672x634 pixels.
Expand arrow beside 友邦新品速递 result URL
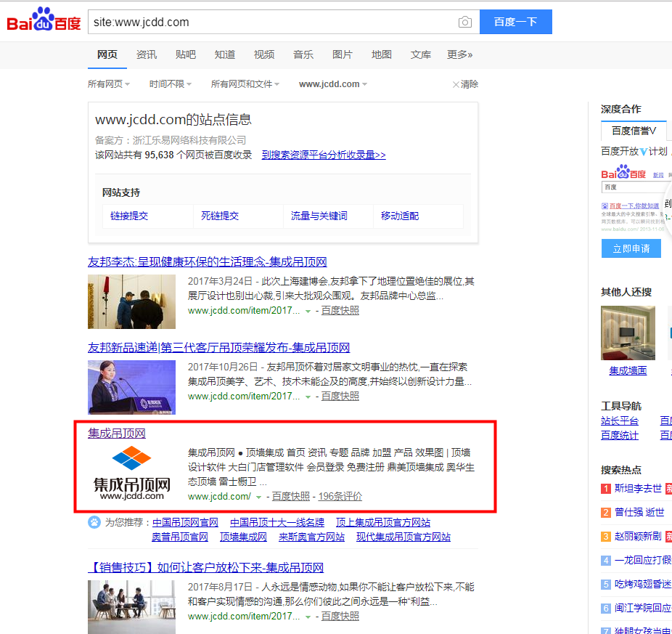pyautogui.click(x=308, y=397)
